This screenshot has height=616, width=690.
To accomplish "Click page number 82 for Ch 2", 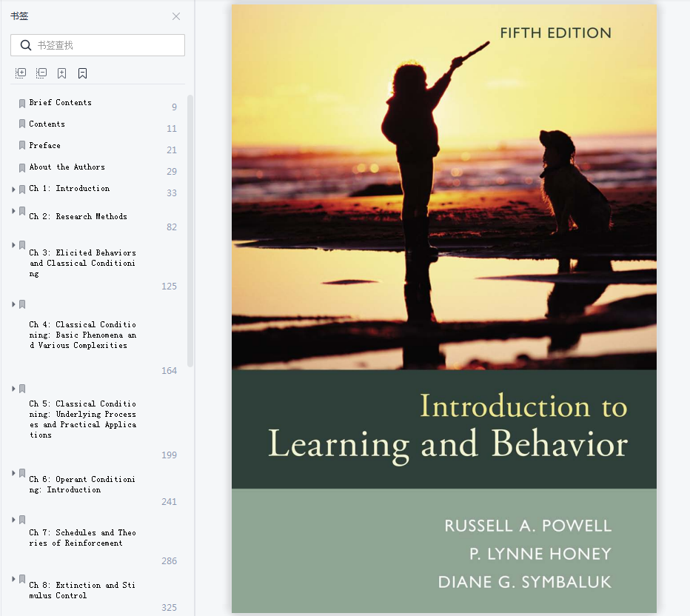I will point(172,227).
